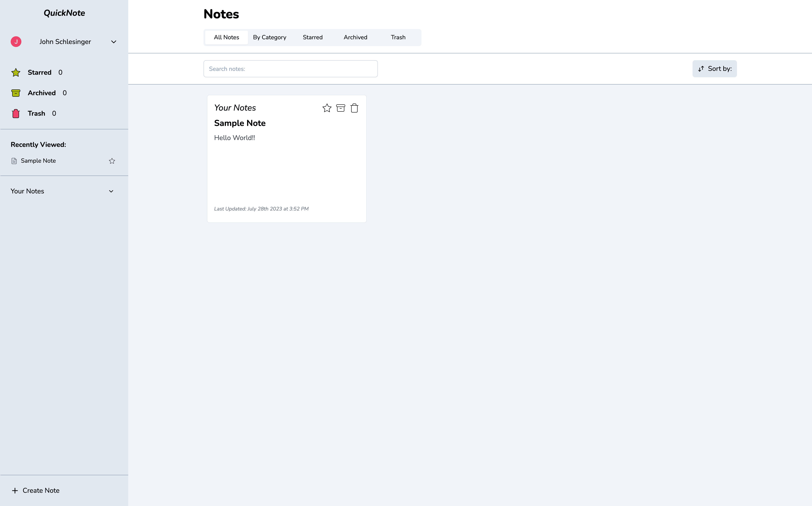Toggle favorite on the note card star outline
This screenshot has width=812, height=506.
point(327,108)
